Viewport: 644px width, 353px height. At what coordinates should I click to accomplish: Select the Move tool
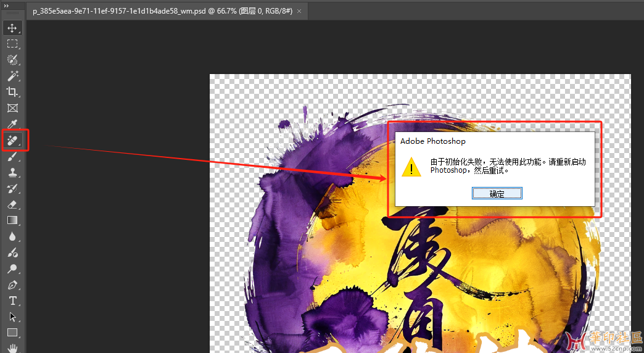pyautogui.click(x=12, y=28)
